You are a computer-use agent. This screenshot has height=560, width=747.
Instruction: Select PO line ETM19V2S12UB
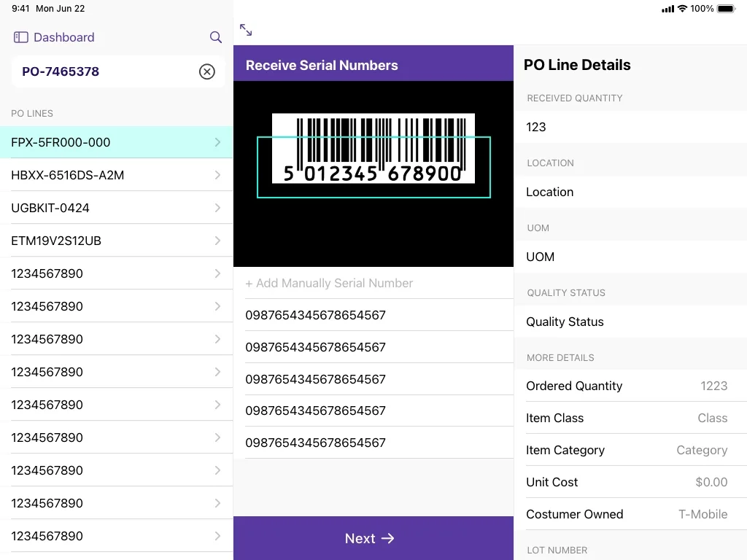[116, 241]
